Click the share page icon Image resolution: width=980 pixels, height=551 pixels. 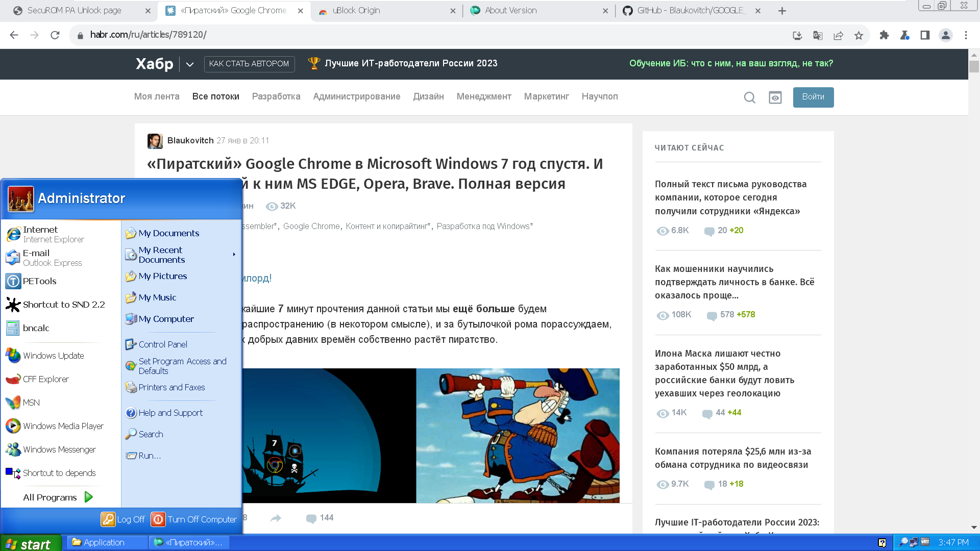838,35
